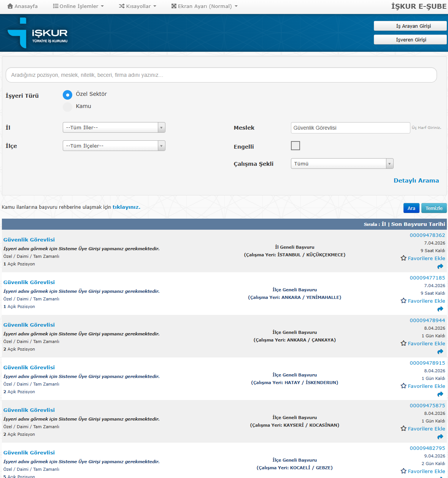Favorite star for Kayseri Kocasinan listing
This screenshot has width=448, height=478.
click(x=404, y=429)
